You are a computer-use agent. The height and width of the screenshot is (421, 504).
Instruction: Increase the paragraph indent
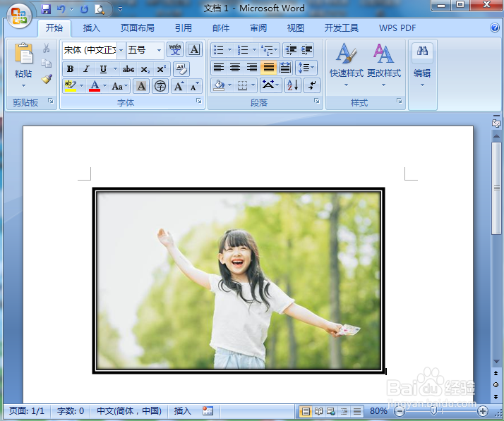306,50
